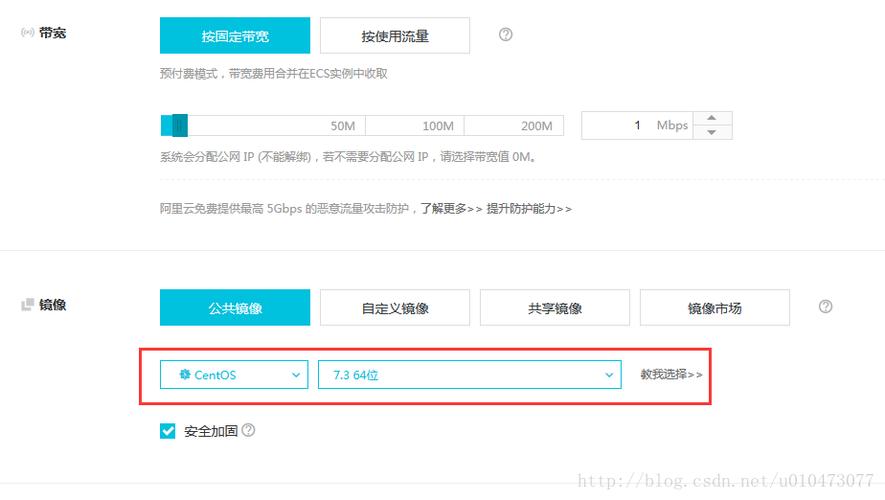Decrease bandwidth with the down arrow
This screenshot has height=500, width=885.
point(712,132)
